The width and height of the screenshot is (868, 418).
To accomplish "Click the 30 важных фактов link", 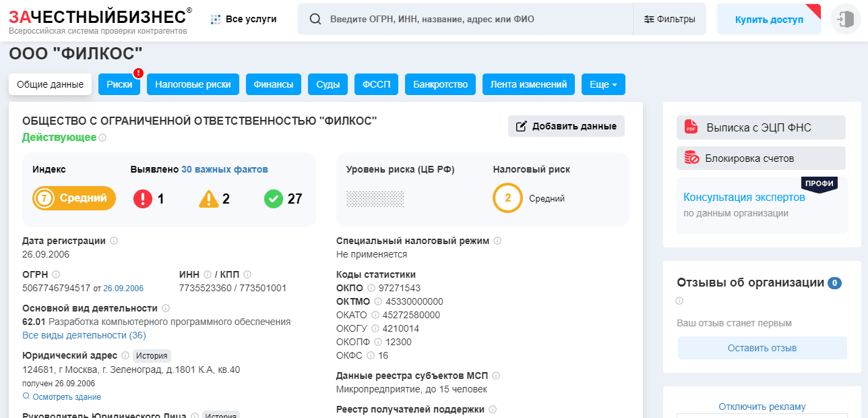I will (x=224, y=169).
